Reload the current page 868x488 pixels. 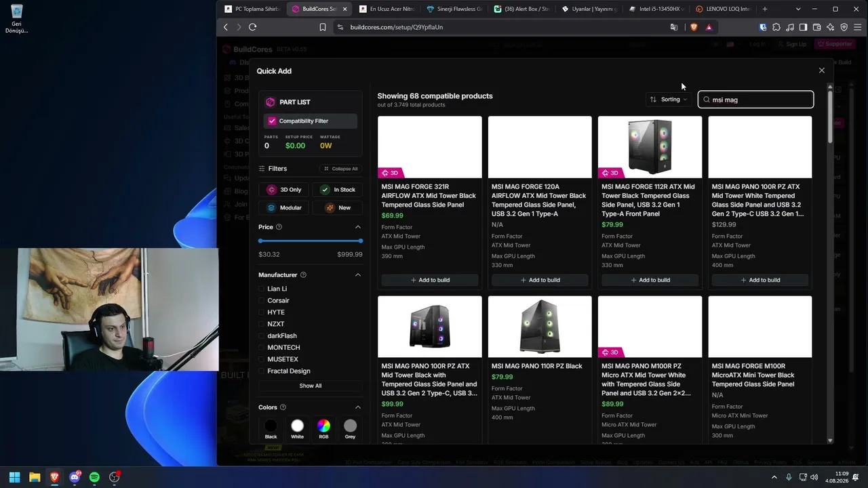(x=252, y=27)
